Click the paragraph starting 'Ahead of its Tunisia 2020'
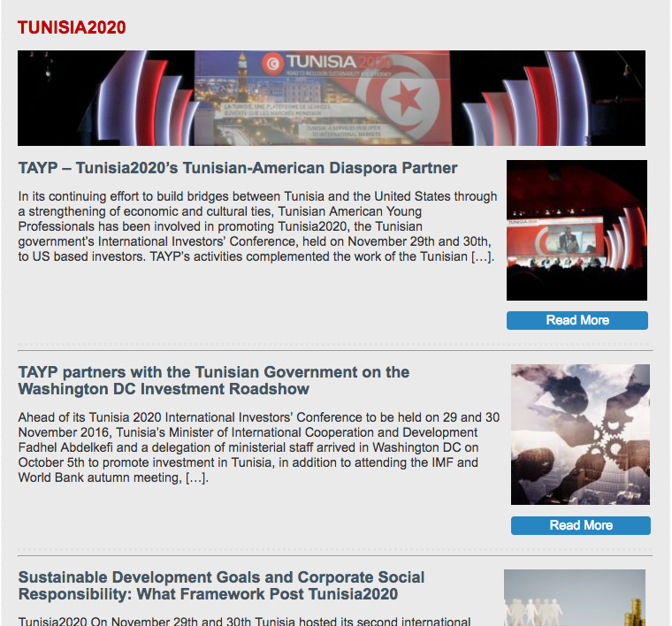672x626 pixels. click(259, 447)
